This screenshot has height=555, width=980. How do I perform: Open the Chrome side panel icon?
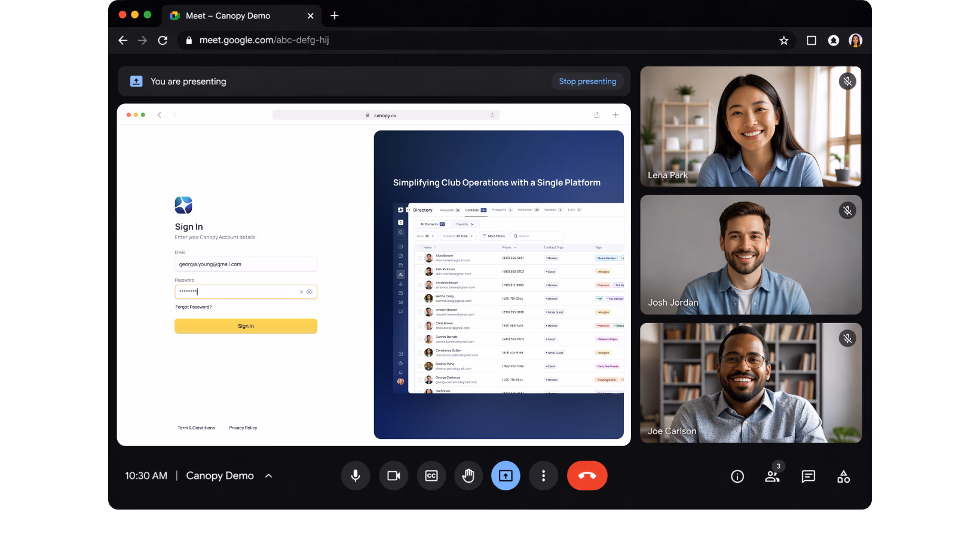pyautogui.click(x=811, y=40)
